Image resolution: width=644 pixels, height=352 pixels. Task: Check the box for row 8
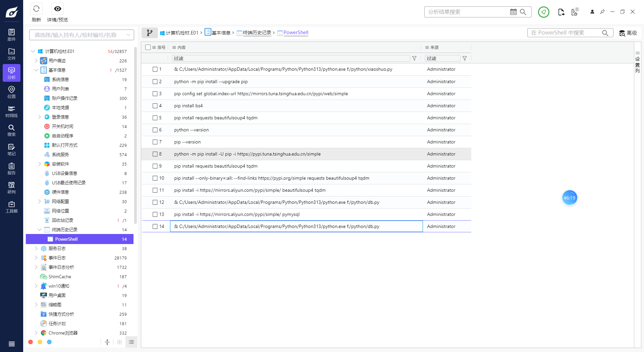click(x=155, y=154)
